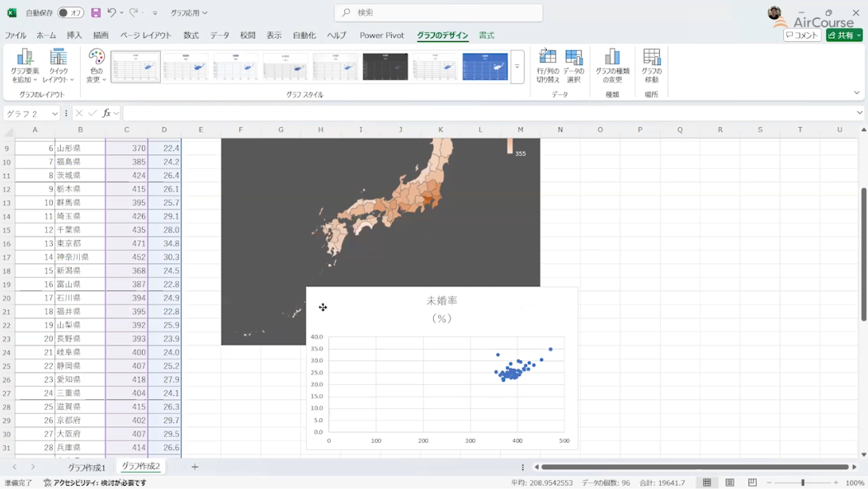Click the 共有 button

click(x=844, y=35)
